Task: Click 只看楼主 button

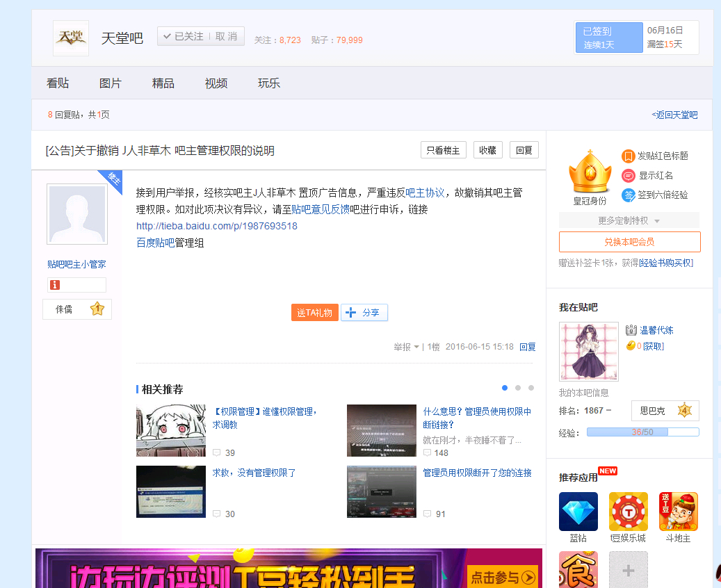Action: tap(444, 150)
